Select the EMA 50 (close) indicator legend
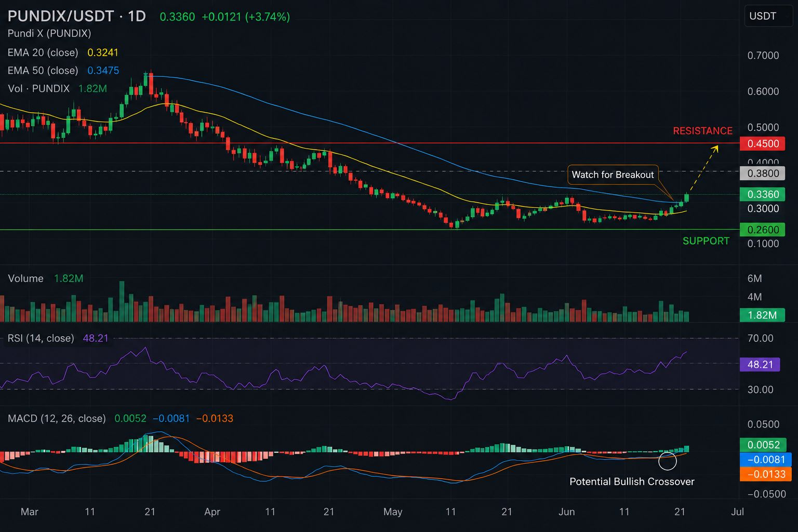 (x=43, y=70)
